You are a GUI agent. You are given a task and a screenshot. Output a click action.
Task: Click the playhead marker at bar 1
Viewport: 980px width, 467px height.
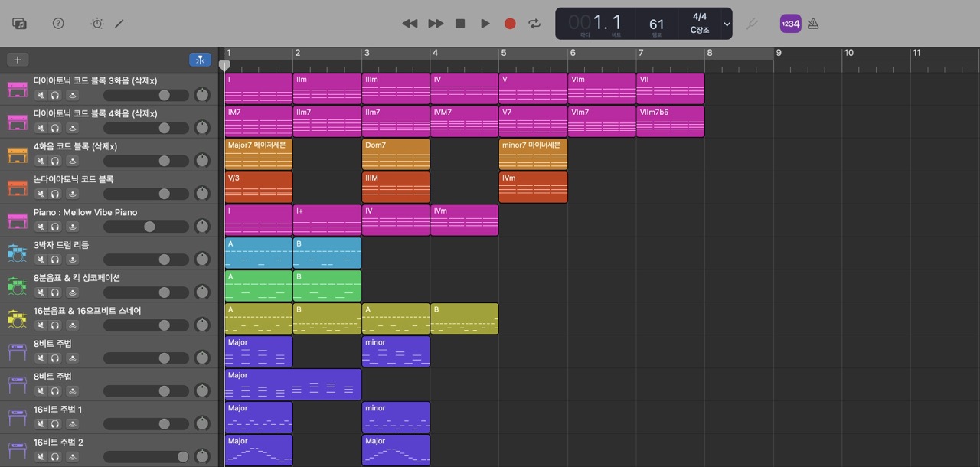[224, 67]
